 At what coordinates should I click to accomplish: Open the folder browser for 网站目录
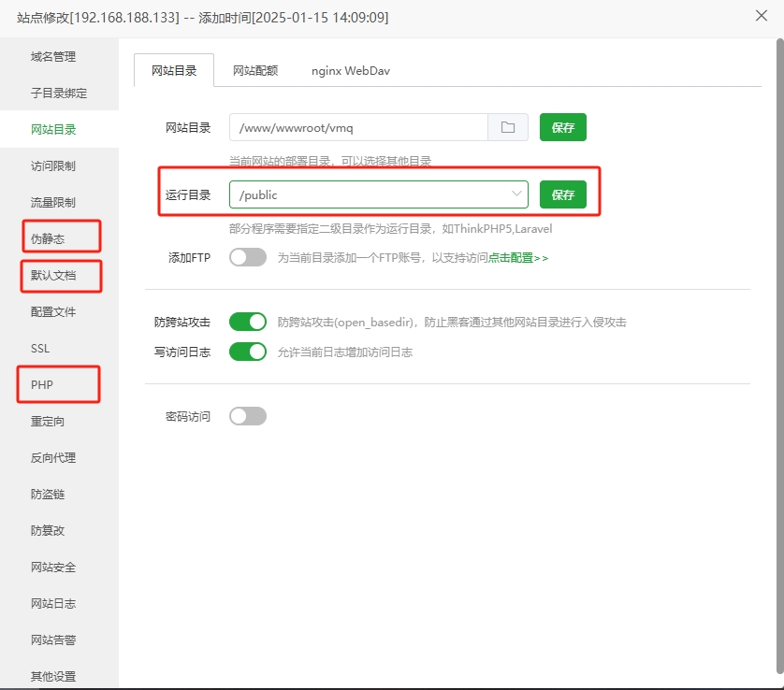(x=507, y=127)
